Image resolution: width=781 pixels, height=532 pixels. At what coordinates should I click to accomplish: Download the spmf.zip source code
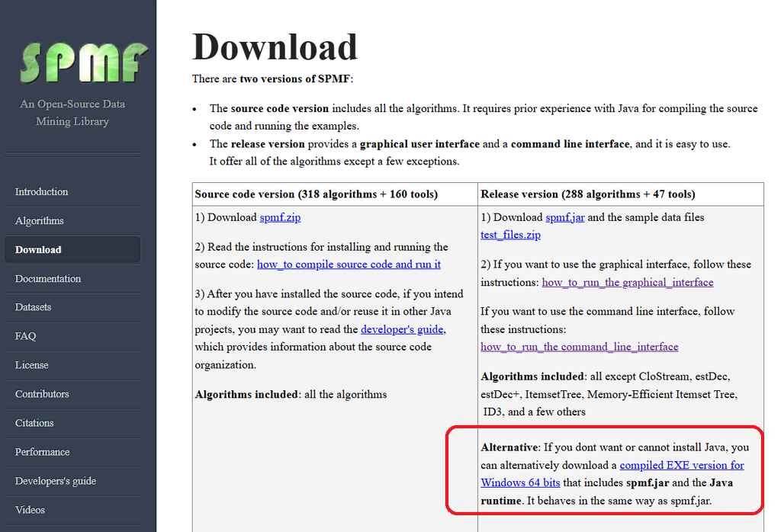pyautogui.click(x=280, y=217)
